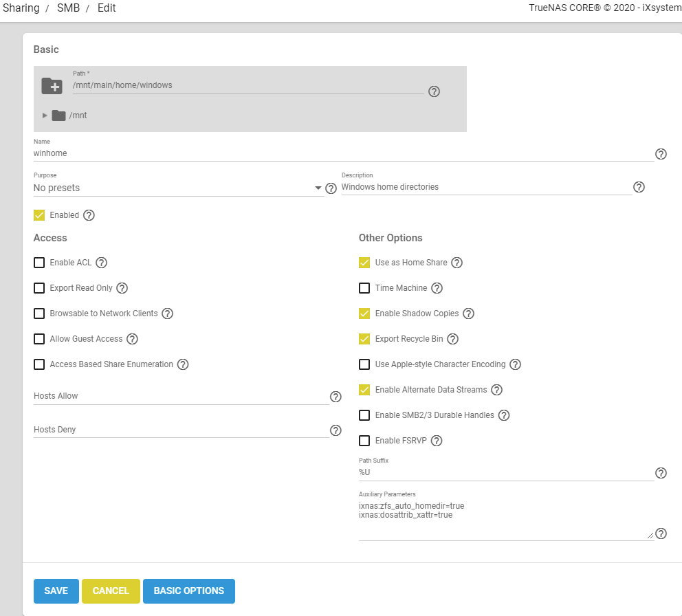Enable the Allow Guest Access checkbox
Screen dimensions: 682x616
39,339
